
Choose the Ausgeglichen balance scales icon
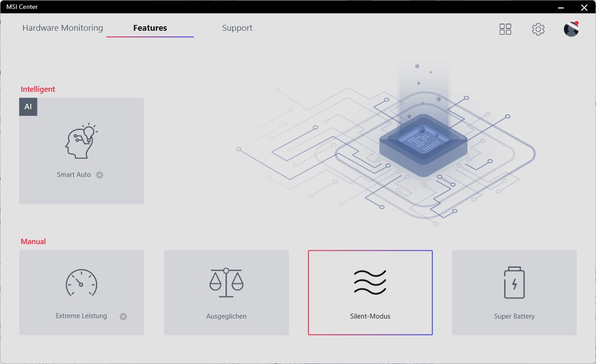click(x=226, y=283)
